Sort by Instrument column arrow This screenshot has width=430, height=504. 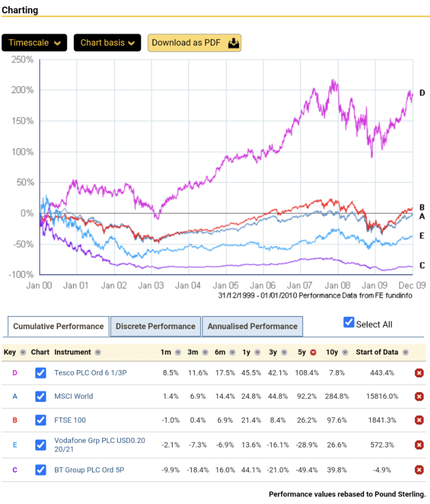98,352
